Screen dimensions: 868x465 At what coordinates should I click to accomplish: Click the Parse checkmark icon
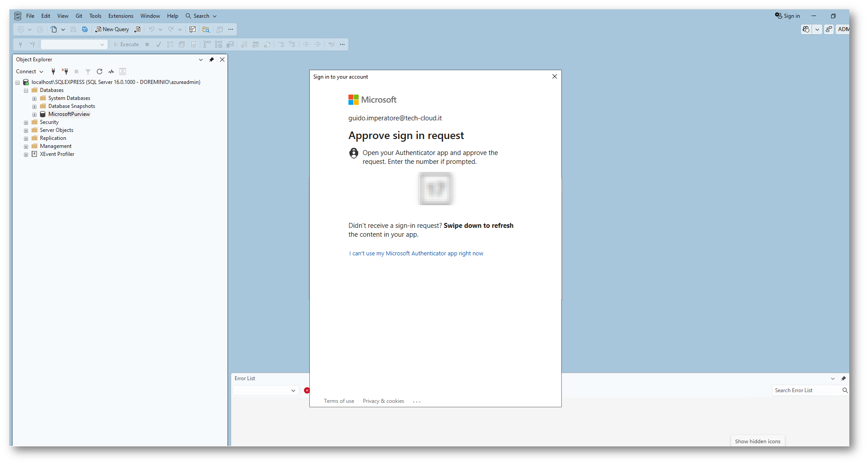pyautogui.click(x=158, y=44)
